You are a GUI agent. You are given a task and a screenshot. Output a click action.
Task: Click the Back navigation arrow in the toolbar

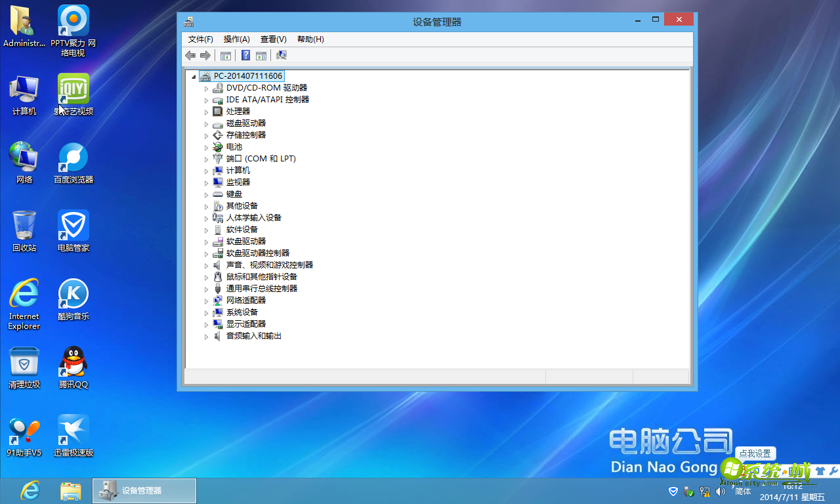(x=190, y=55)
